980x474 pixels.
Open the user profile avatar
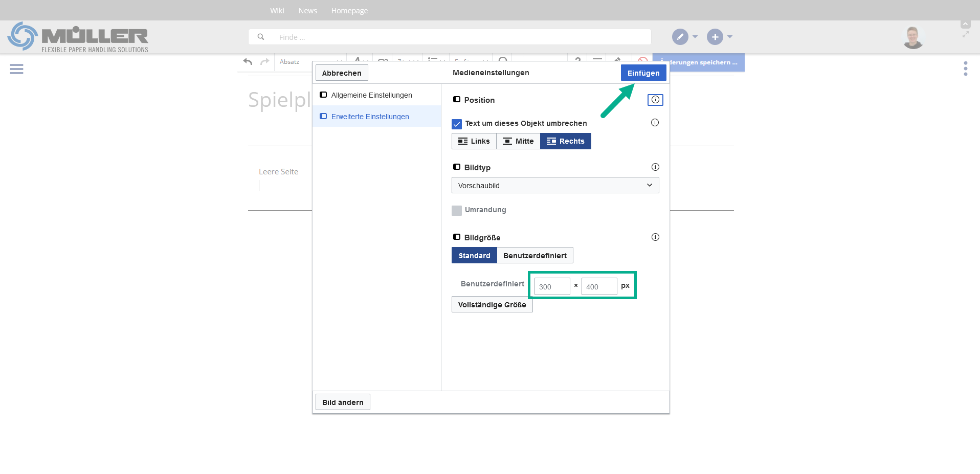[x=912, y=37]
